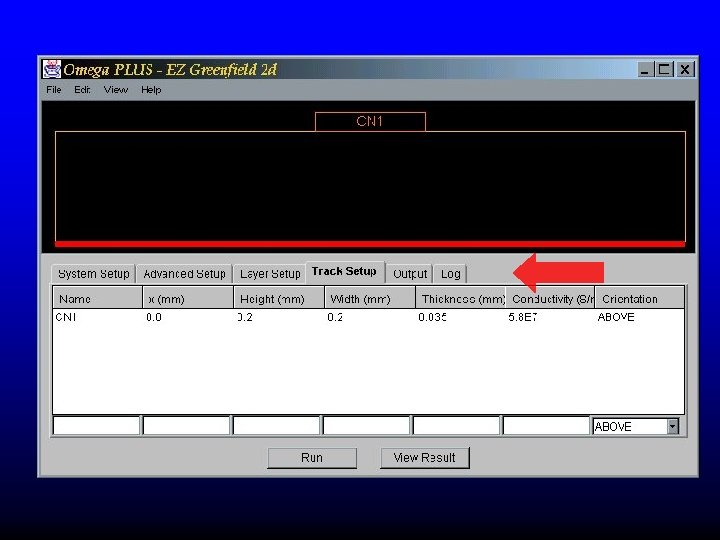Image resolution: width=720 pixels, height=540 pixels.
Task: Click the Width (mm) column header
Action: (370, 299)
